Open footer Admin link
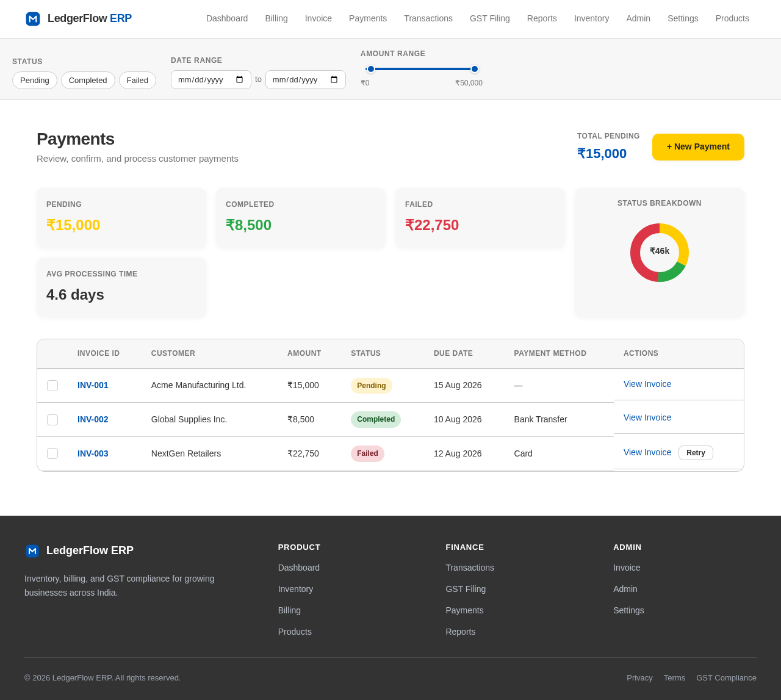781x700 pixels. [625, 589]
